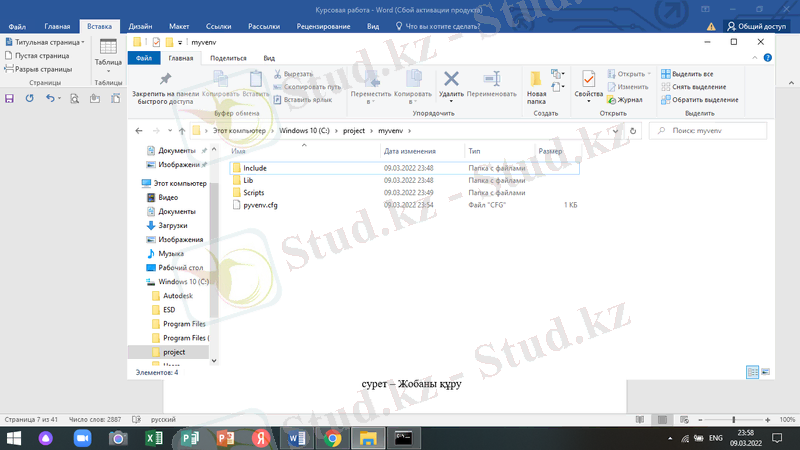
Task: Pin folder to Quick access panel
Action: tap(165, 87)
